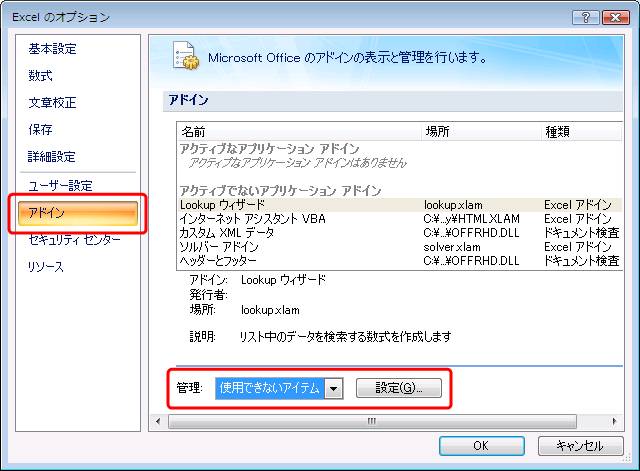Select ユーザー設定 category
Screen dimensions: 640x471
pos(60,186)
